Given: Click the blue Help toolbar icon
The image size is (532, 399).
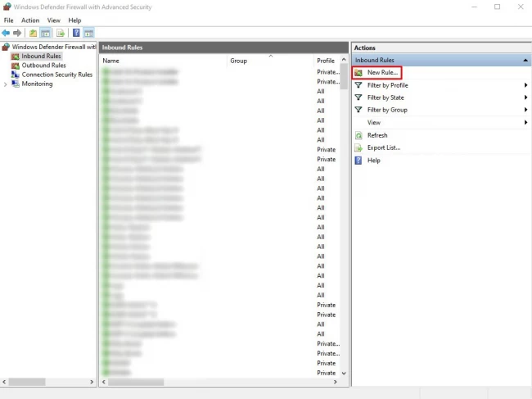Looking at the screenshot, I should (76, 33).
